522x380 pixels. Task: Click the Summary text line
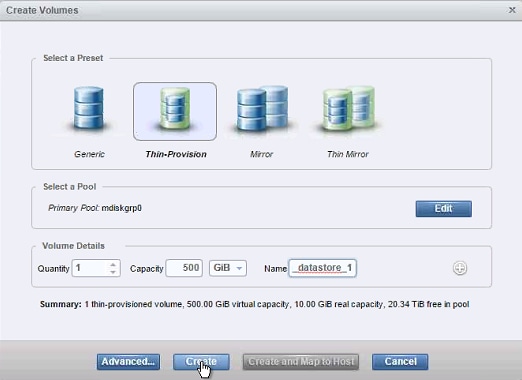tap(254, 304)
